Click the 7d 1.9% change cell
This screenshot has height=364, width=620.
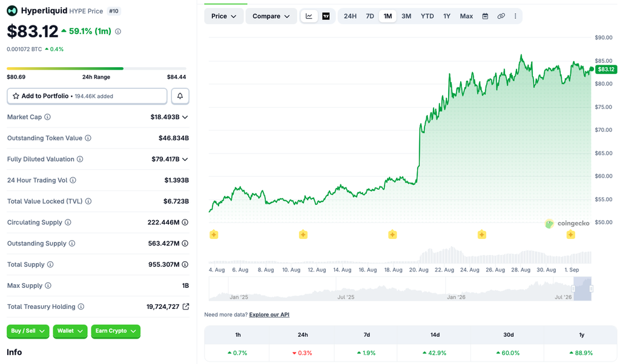pyautogui.click(x=366, y=353)
